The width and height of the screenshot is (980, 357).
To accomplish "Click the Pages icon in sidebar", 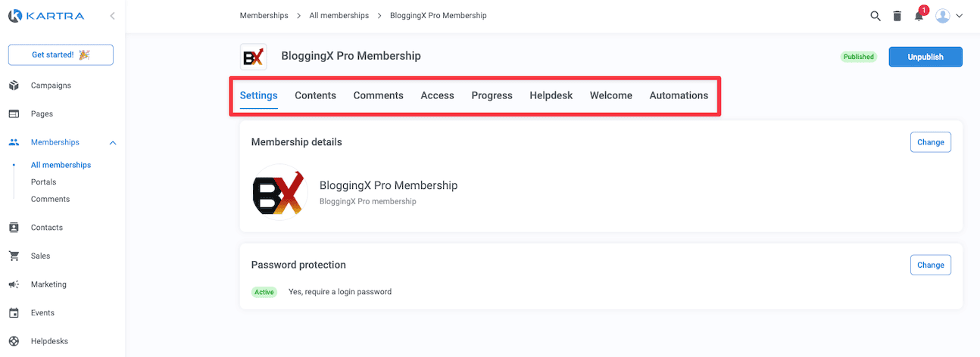I will tap(14, 114).
